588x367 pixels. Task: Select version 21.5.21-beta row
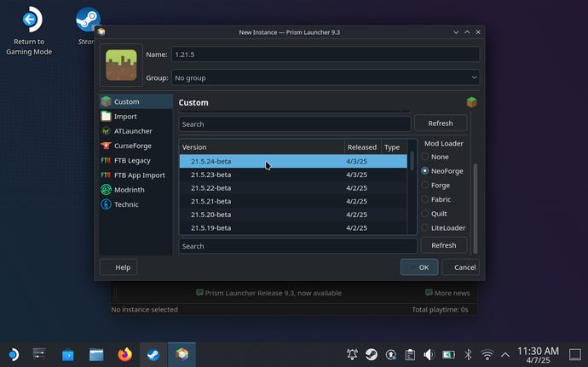coord(293,201)
